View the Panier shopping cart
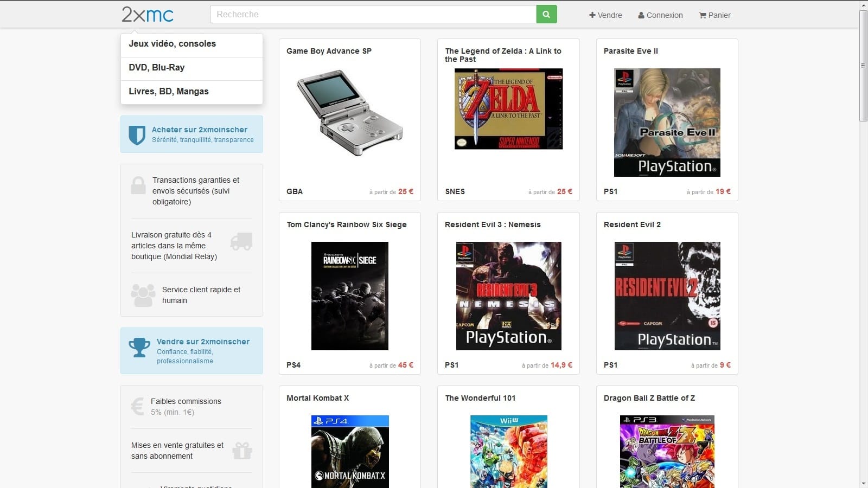 coord(714,15)
